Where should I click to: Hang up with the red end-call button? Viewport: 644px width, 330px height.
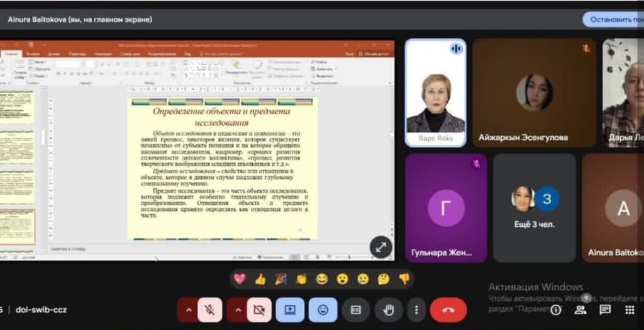coord(448,310)
